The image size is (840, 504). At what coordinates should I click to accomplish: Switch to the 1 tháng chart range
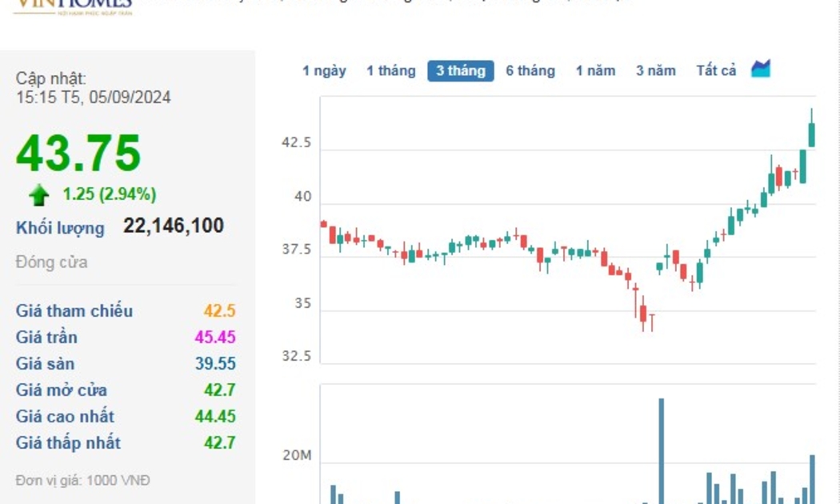[x=390, y=70]
